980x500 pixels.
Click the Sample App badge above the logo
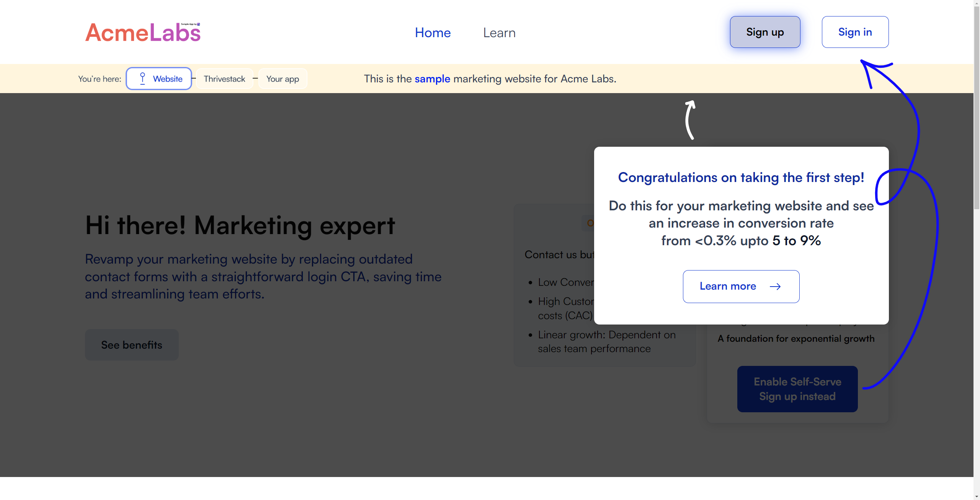190,24
